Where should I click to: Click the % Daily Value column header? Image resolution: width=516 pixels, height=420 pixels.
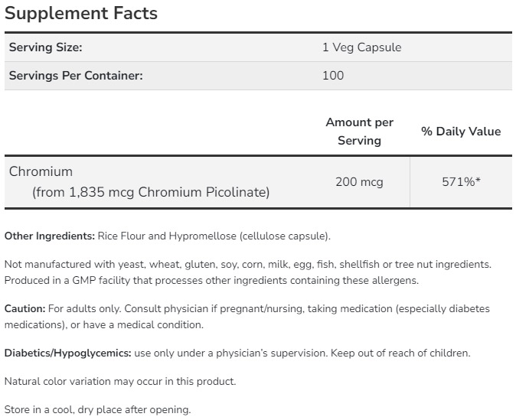[461, 132]
